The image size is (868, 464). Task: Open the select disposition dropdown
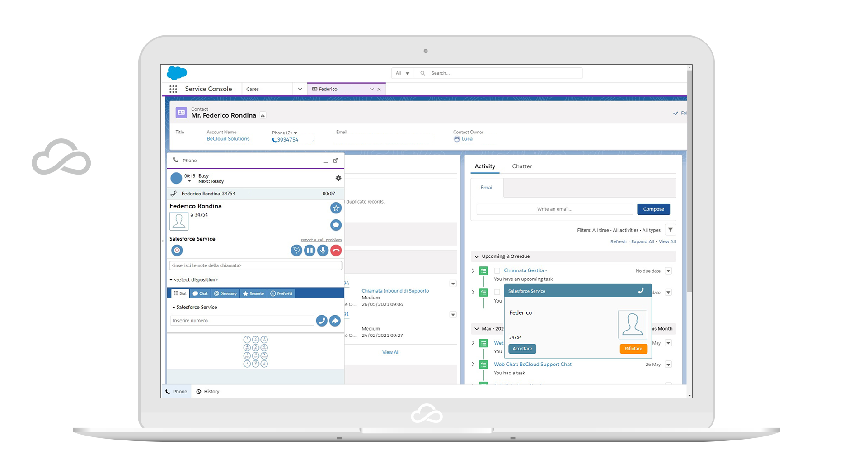194,280
